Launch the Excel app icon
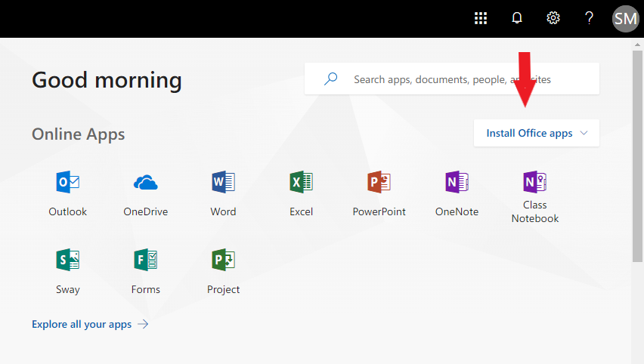 point(301,183)
